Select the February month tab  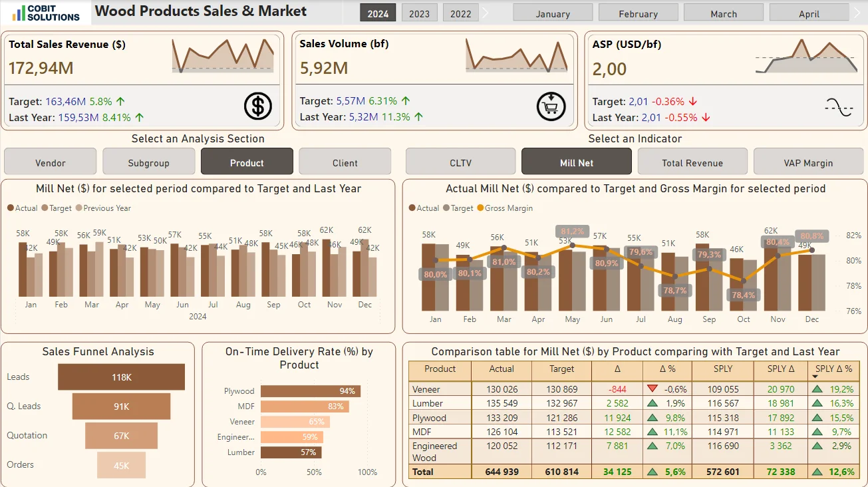pos(637,12)
